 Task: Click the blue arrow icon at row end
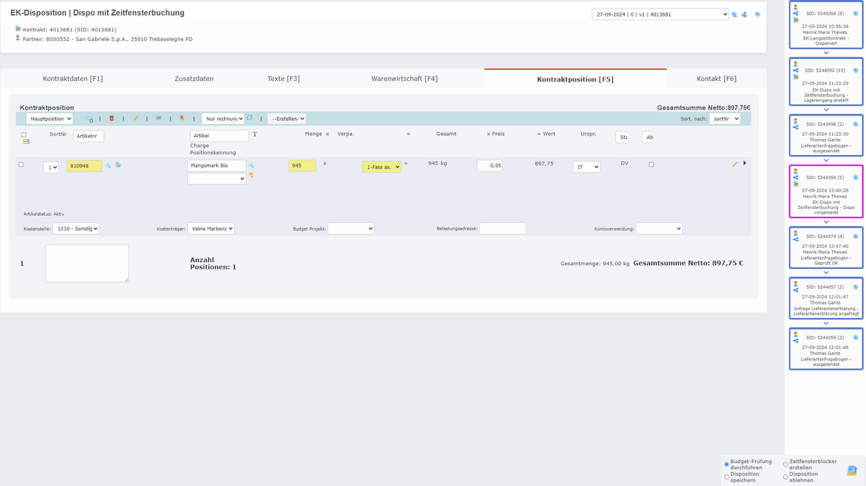tap(745, 164)
